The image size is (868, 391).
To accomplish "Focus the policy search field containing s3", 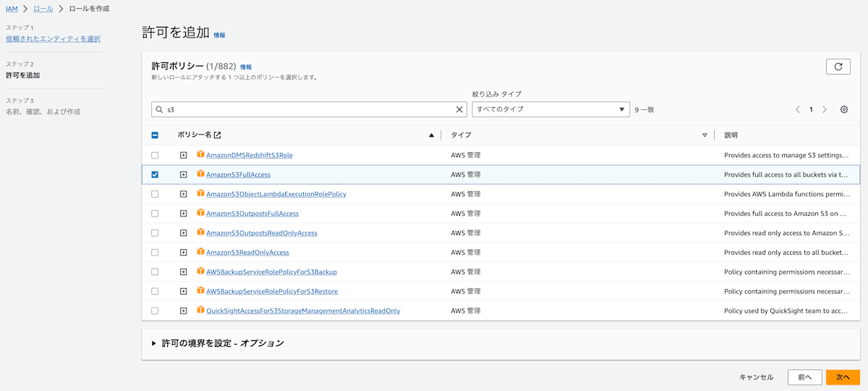I will pos(309,109).
